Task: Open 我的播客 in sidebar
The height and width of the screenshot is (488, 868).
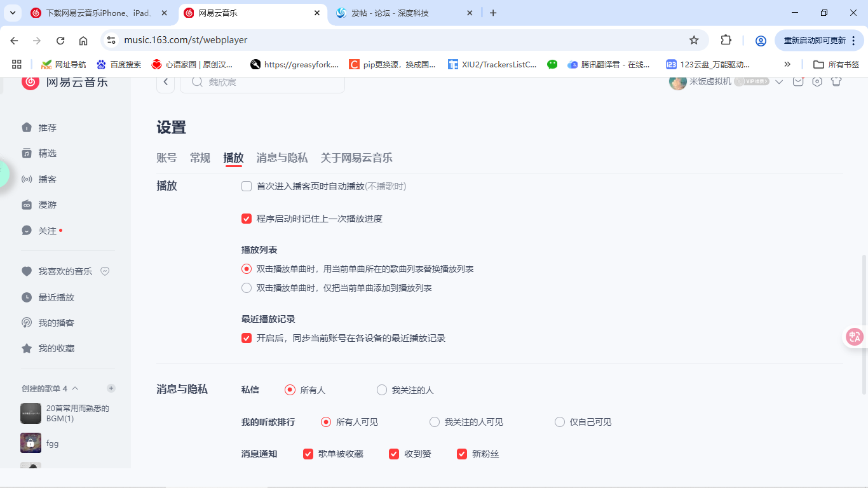Action: [48, 323]
